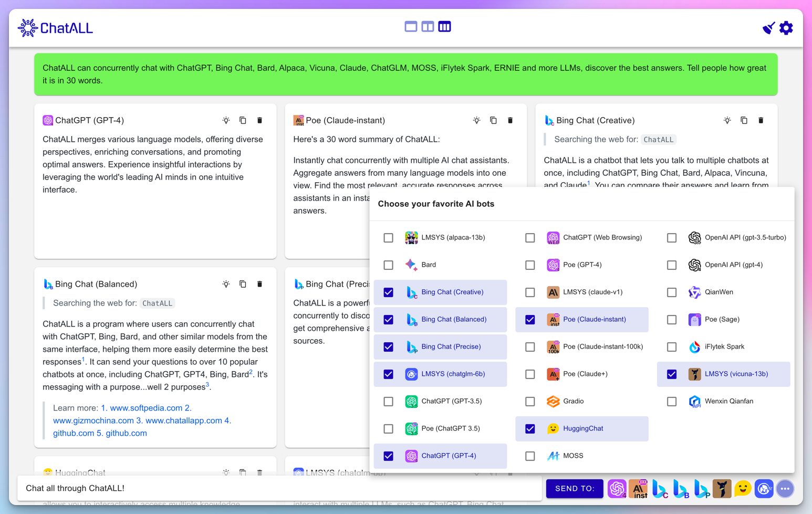Open the www.softpedia.com link
The height and width of the screenshot is (514, 812).
(x=146, y=408)
